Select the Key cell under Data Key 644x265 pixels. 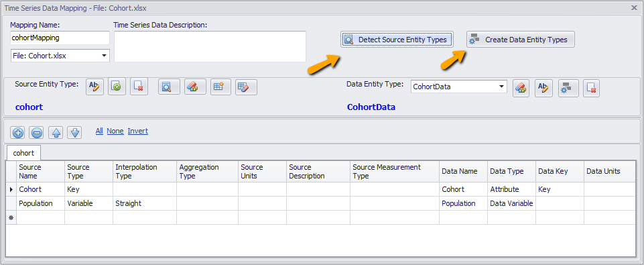(560, 189)
